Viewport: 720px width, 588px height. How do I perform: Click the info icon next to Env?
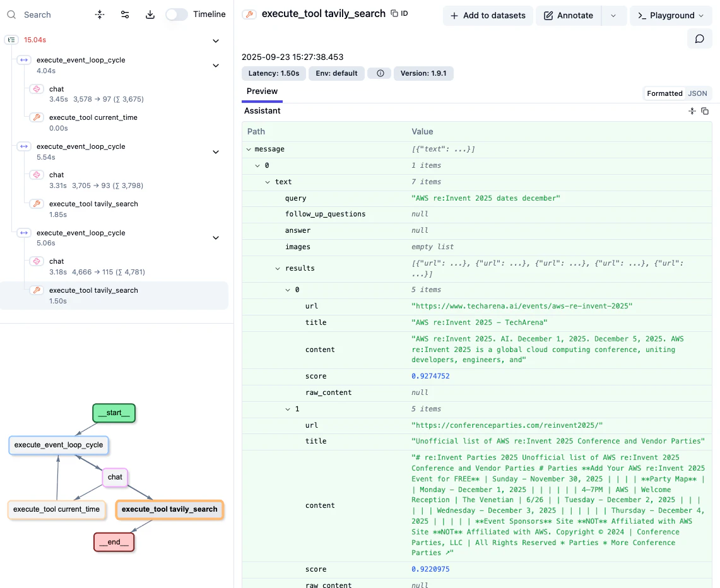pos(381,73)
